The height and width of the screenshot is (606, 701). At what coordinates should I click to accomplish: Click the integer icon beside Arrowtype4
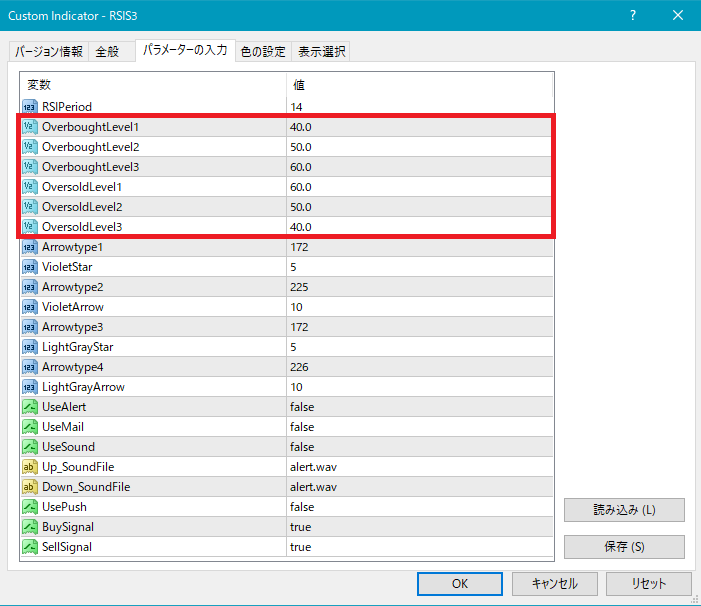[x=30, y=367]
